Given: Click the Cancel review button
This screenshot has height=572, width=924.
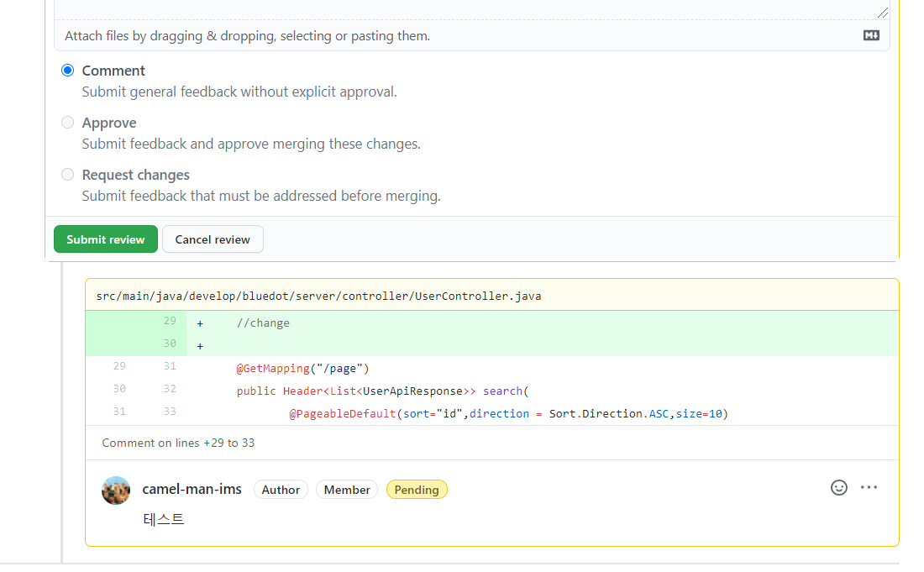Looking at the screenshot, I should click(213, 239).
